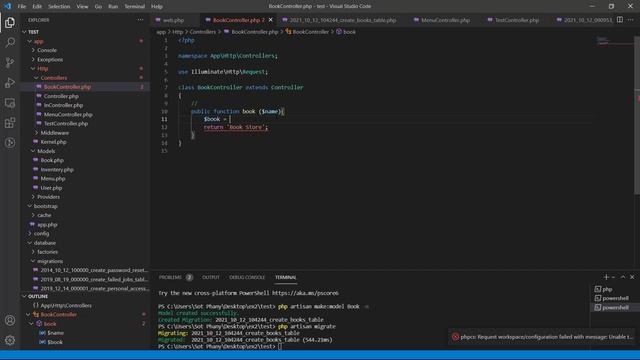Show the Output panel tab
The height and width of the screenshot is (360, 640).
coord(211,277)
